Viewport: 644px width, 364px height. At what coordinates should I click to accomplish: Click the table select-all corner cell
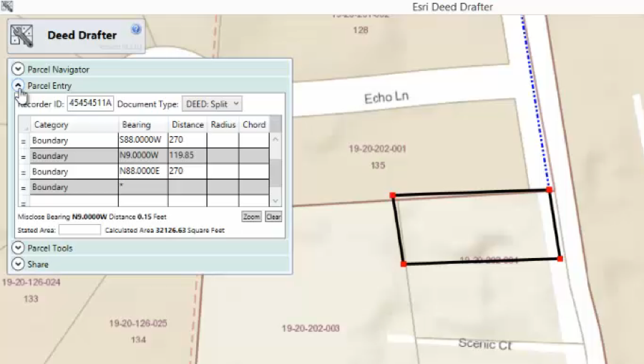click(x=24, y=125)
